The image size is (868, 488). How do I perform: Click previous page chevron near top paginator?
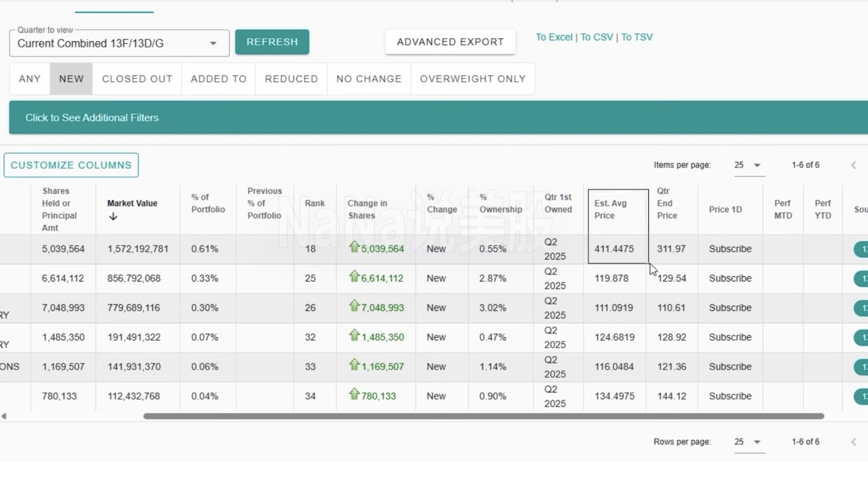[853, 165]
